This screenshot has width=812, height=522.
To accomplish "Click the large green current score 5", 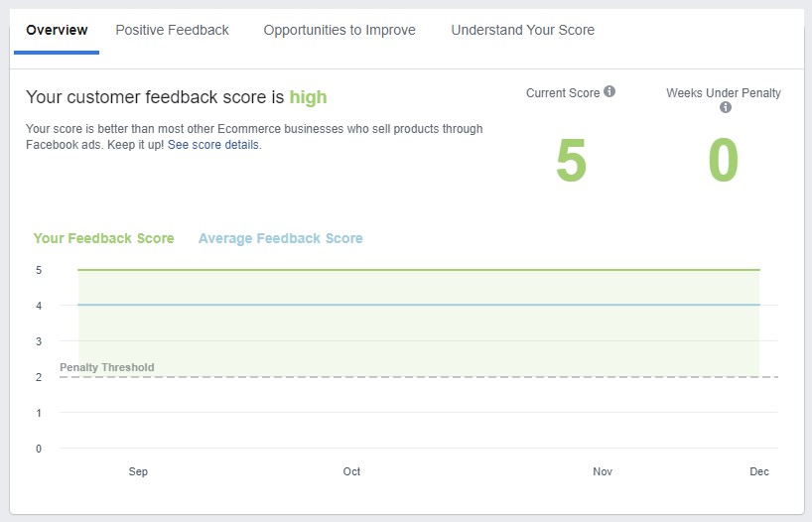I will [571, 161].
